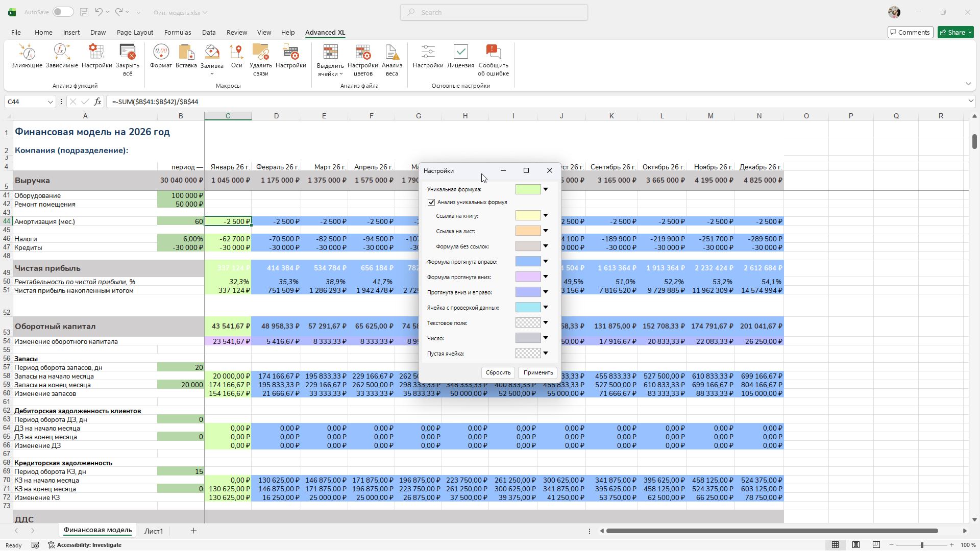The height and width of the screenshot is (551, 980).
Task: Switch to Лист1 sheet tab
Action: click(153, 531)
